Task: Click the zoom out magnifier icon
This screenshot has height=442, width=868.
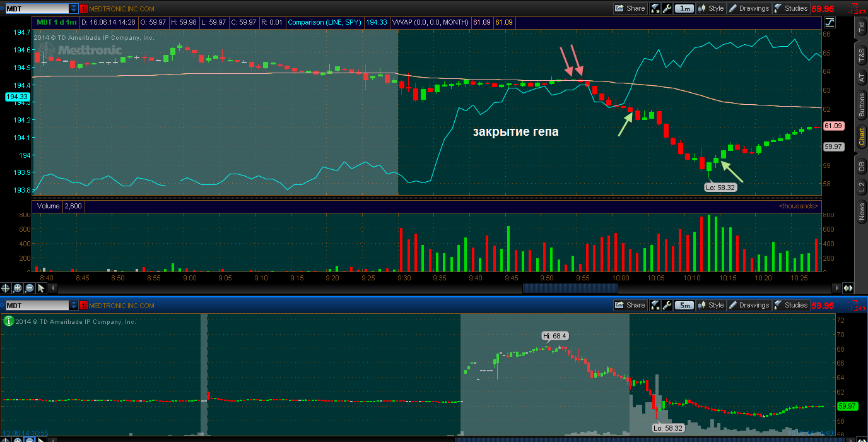Action: click(x=30, y=288)
